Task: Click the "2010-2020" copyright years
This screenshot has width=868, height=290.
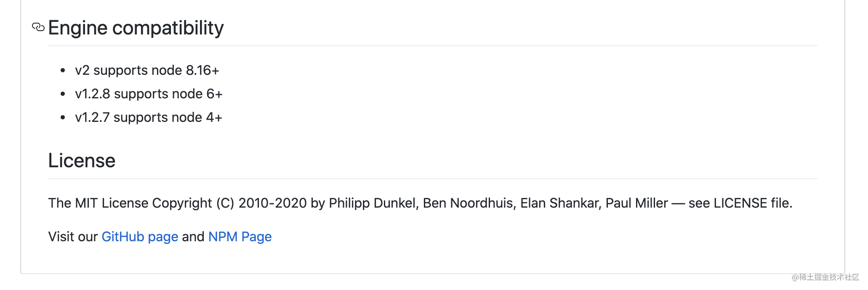Action: tap(272, 203)
